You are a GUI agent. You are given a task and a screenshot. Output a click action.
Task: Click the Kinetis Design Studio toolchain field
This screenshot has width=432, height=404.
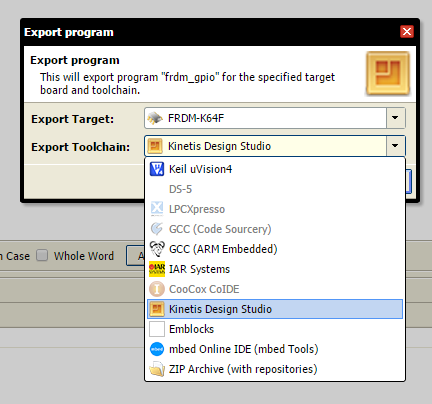[275, 146]
